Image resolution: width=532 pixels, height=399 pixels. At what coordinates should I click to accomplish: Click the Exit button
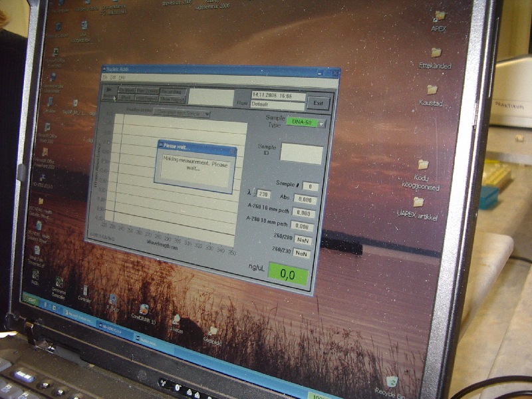tap(318, 103)
